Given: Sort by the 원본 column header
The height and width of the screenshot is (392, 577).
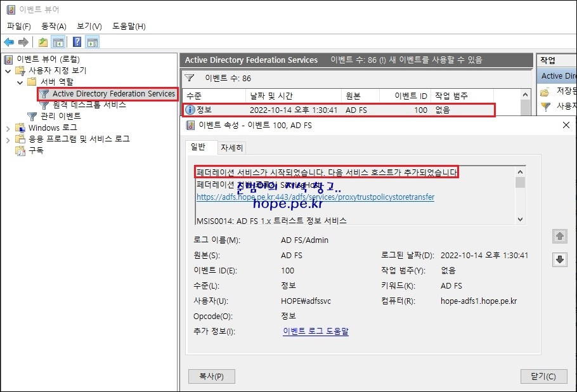Looking at the screenshot, I should [360, 96].
